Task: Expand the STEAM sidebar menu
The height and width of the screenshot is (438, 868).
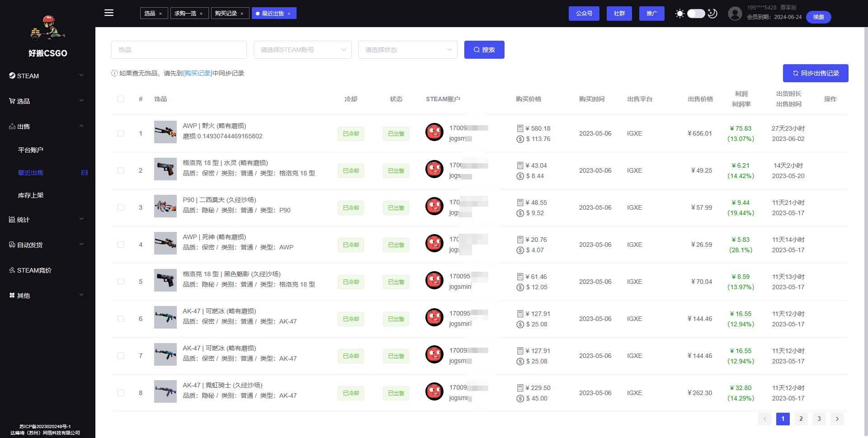Action: (x=47, y=76)
